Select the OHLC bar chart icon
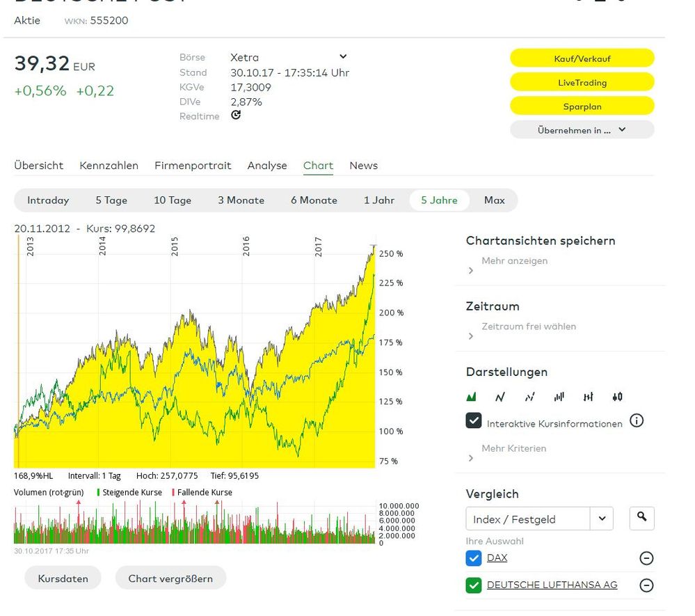Image resolution: width=695 pixels, height=616 pixels. click(x=589, y=397)
